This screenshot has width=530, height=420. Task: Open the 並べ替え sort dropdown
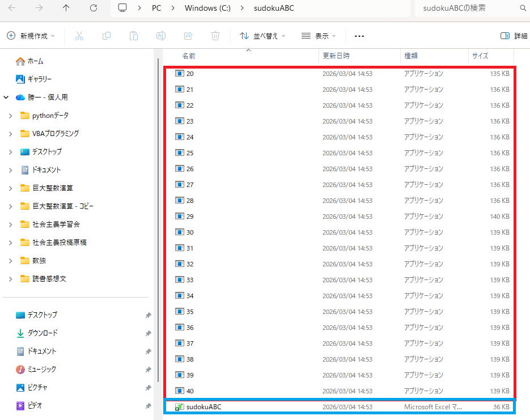coord(262,36)
